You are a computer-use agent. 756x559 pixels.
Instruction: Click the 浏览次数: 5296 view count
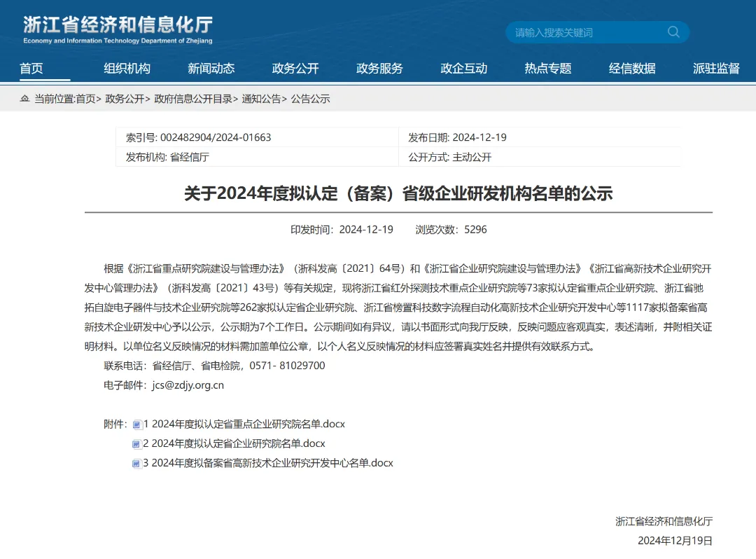[x=451, y=230]
